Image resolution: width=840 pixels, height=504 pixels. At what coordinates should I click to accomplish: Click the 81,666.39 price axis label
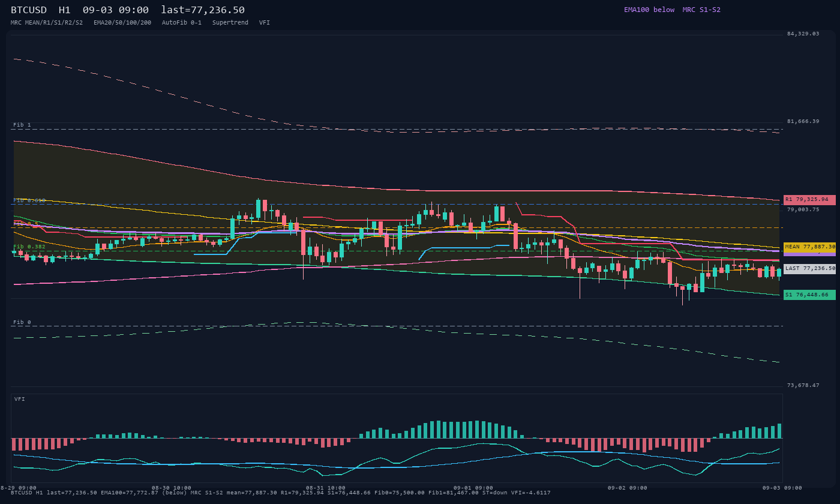pyautogui.click(x=803, y=121)
